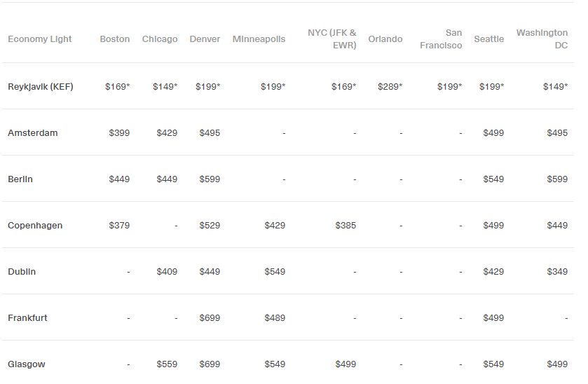Choose the $699 Denver to Frankfurt fare
The width and height of the screenshot is (588, 384).
210,318
